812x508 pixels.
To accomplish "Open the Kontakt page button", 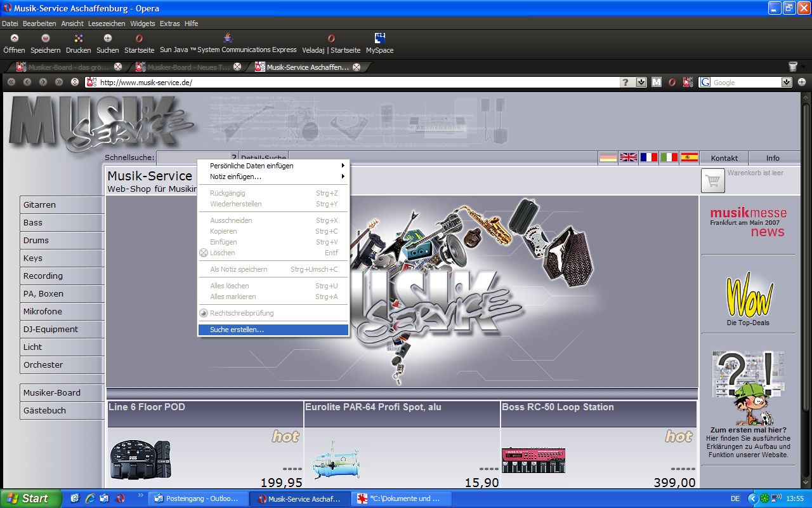I will point(724,158).
